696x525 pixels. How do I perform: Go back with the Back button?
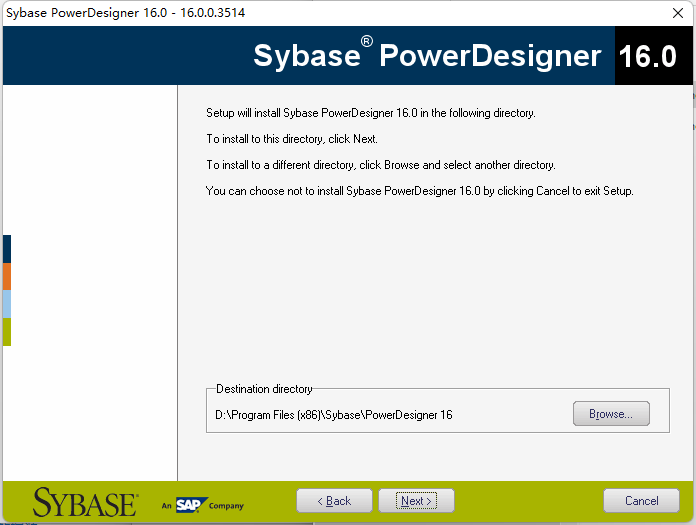point(334,501)
